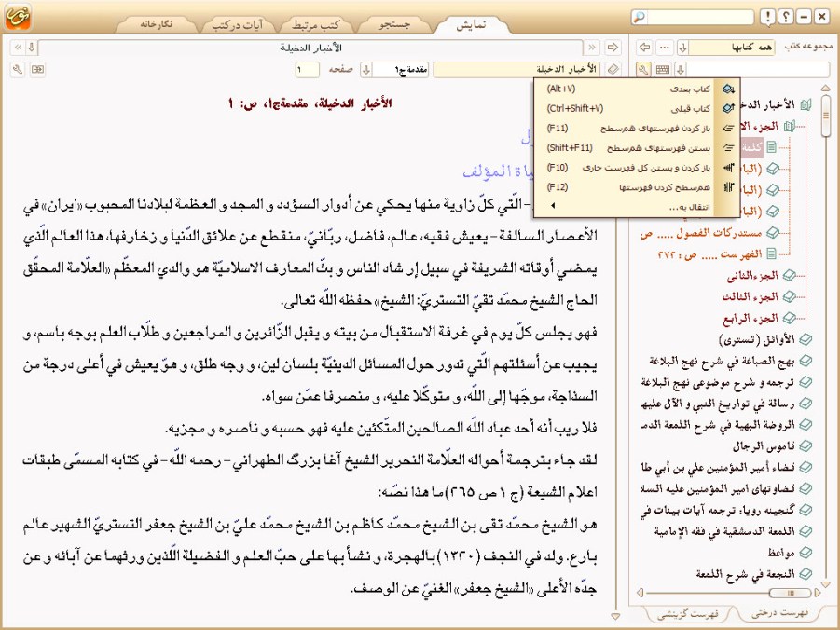Open the مقدمة ج١ volume dropdown

[366, 69]
